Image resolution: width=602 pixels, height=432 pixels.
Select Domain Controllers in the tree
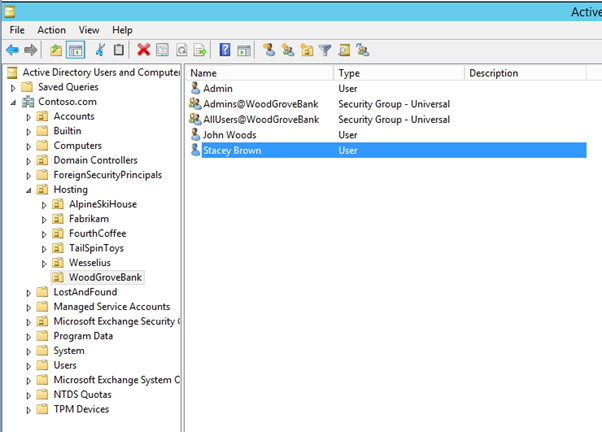tap(95, 160)
